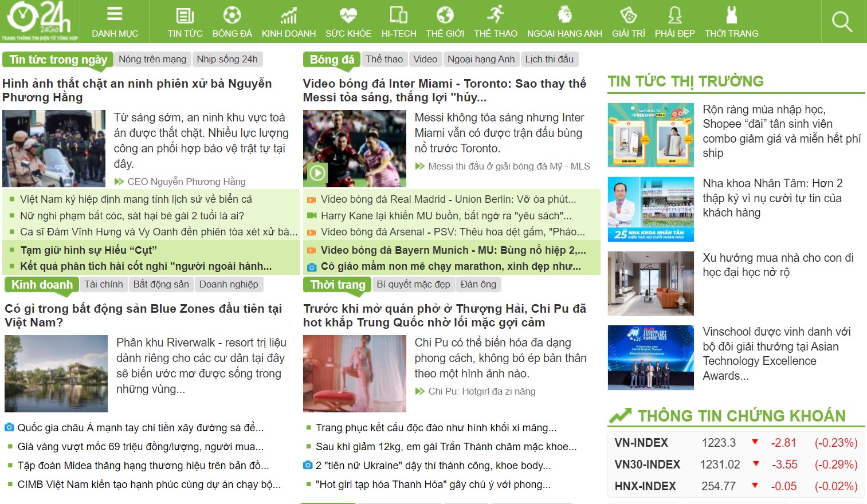
Task: Open headline about Nguyễn Phương Hằng trial security
Action: coord(137,90)
